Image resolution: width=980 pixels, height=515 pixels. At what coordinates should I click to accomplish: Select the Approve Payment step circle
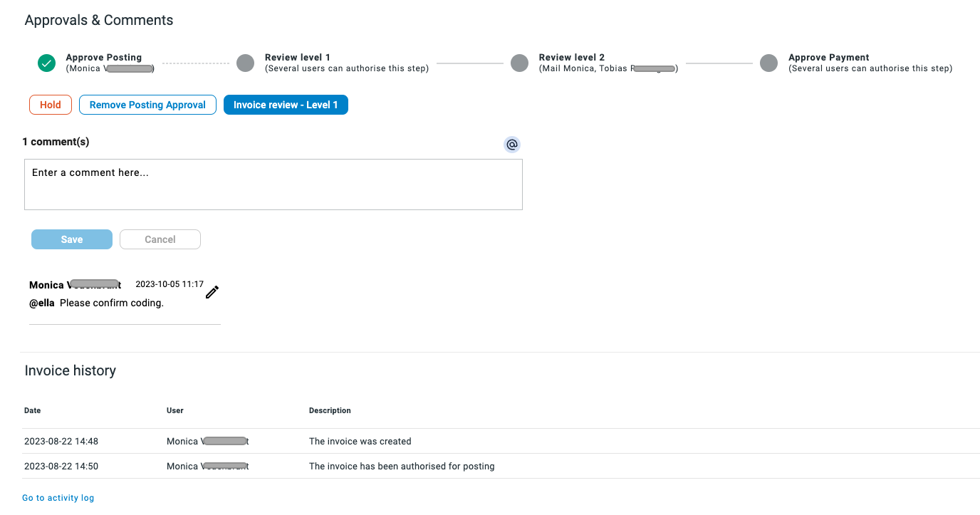(x=768, y=63)
